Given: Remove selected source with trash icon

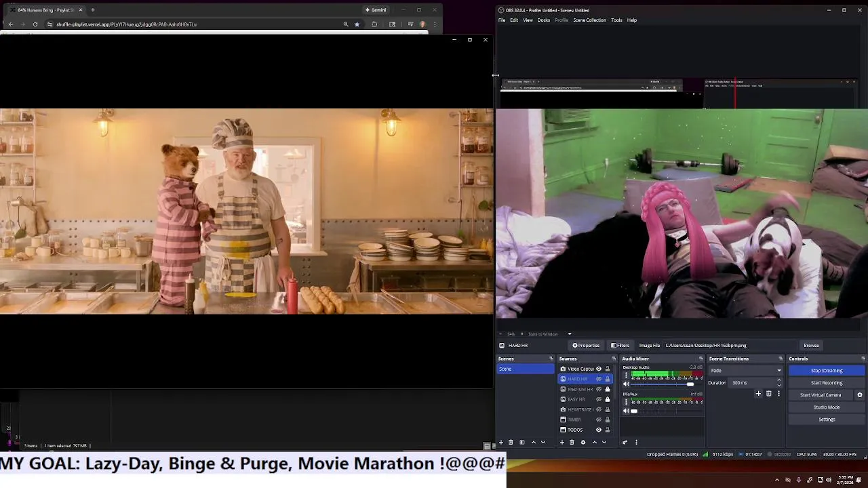Looking at the screenshot, I should (x=572, y=442).
